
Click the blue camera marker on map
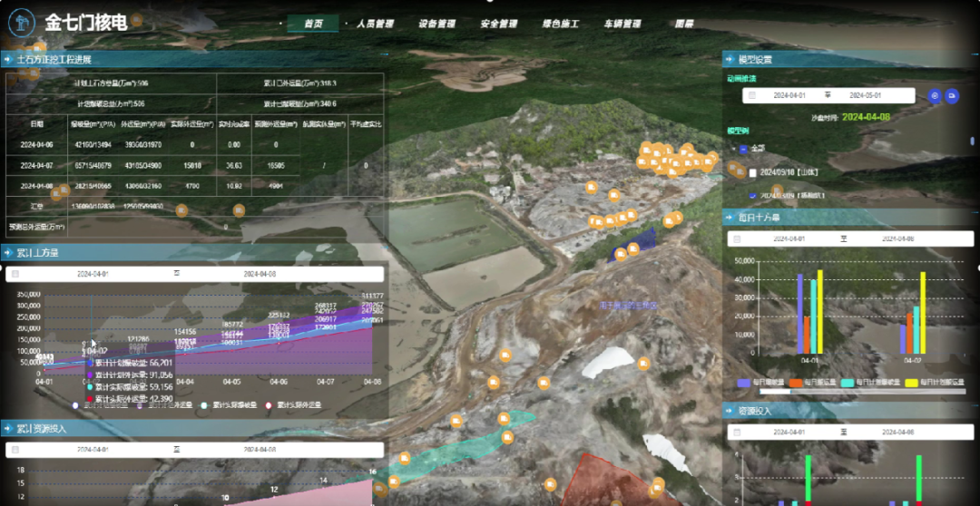621,255
